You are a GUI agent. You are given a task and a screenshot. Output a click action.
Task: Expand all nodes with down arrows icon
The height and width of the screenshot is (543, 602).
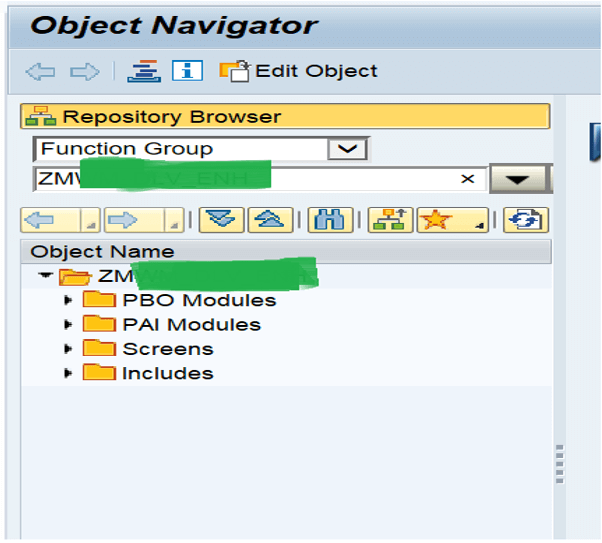221,220
